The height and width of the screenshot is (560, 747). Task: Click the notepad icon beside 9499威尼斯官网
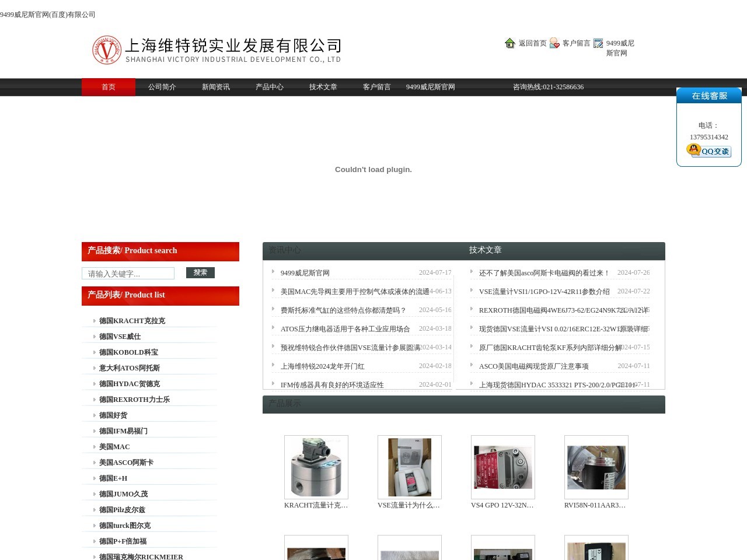(x=598, y=43)
